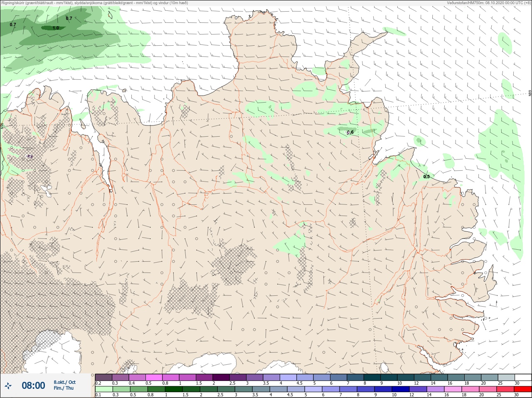
Task: Click lower legend red swatch between 25 and 30
Action: point(506,389)
